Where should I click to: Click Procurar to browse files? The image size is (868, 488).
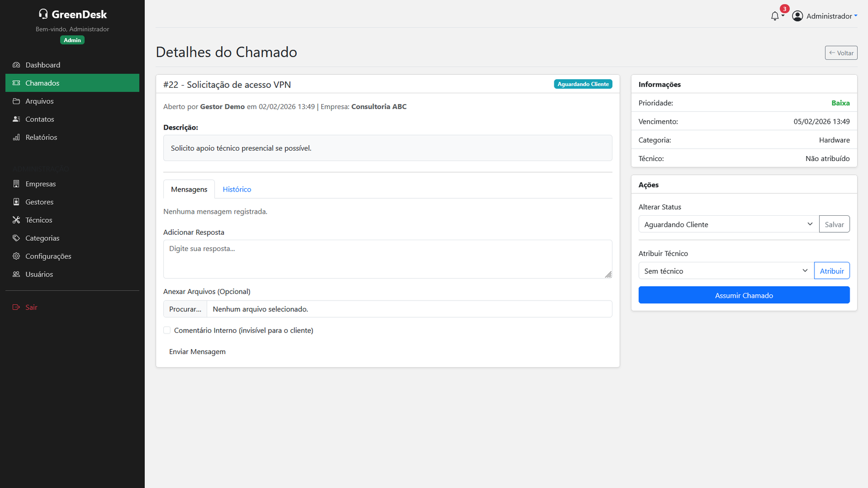tap(185, 309)
